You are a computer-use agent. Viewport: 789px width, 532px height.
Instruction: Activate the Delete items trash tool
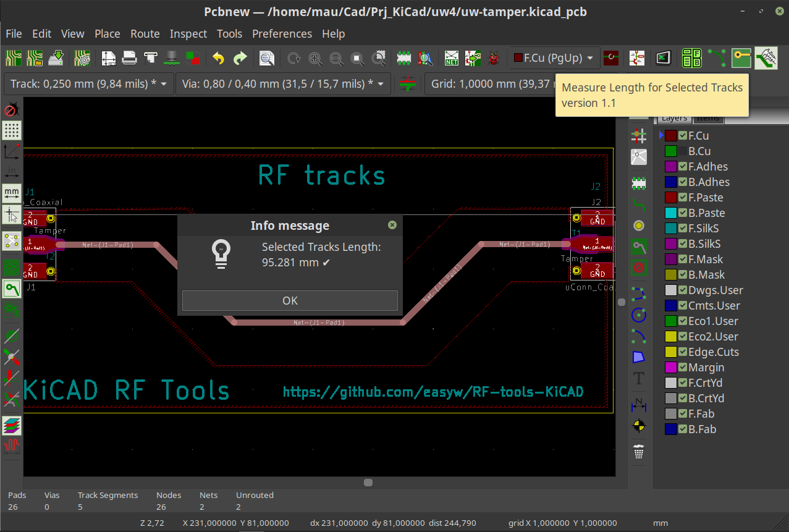[638, 452]
